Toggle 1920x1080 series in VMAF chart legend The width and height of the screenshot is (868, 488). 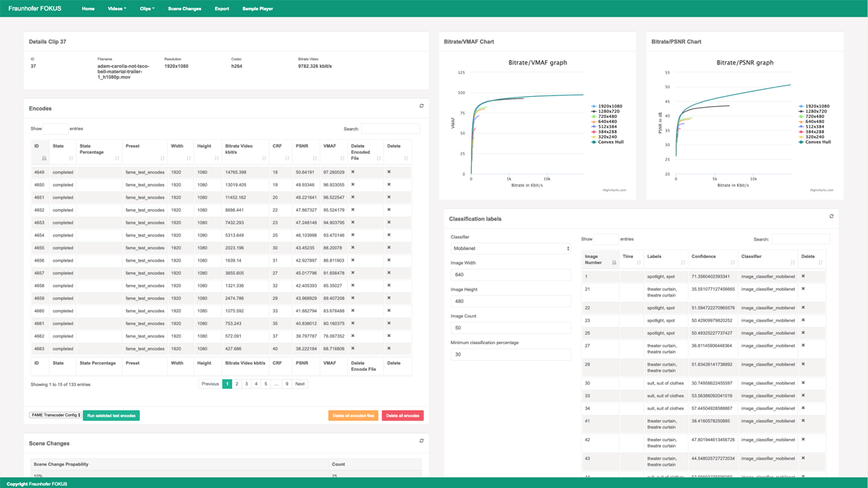(606, 106)
